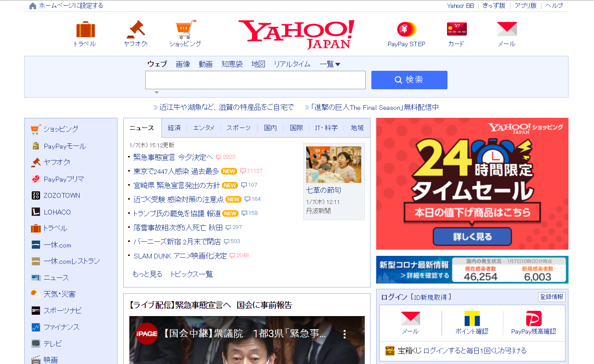Screen dimensions: 594x364
Task: Open comments count 11137 on Tokyo headline
Action: pos(251,171)
